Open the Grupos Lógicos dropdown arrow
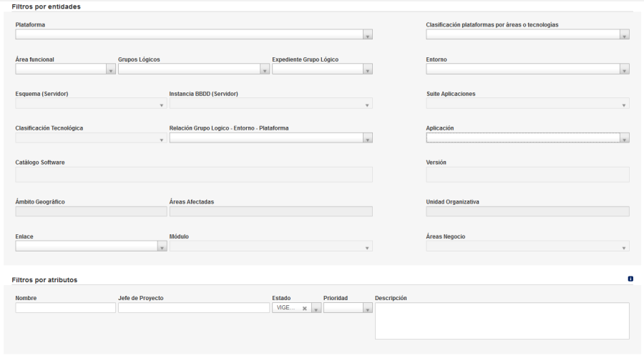The width and height of the screenshot is (644, 356). click(265, 69)
